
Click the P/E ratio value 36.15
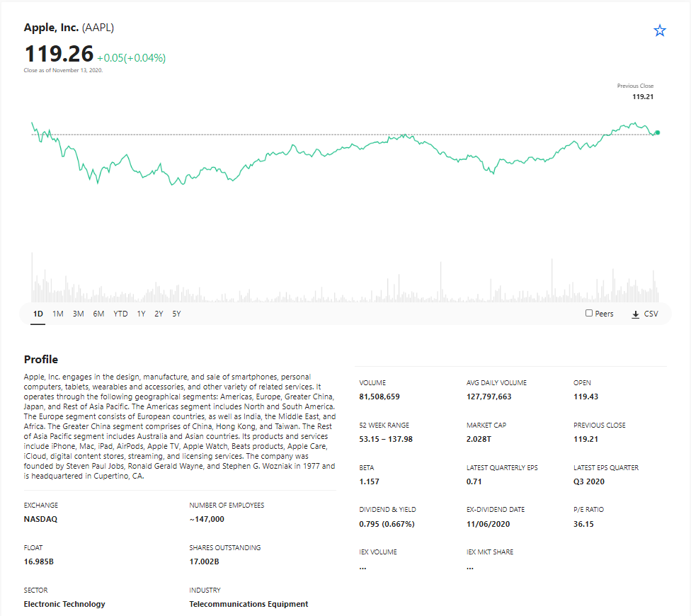point(583,524)
